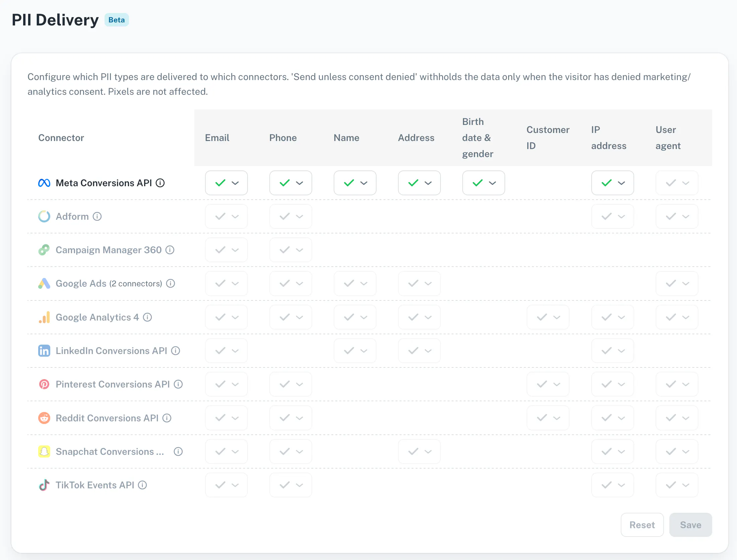Click the Pinterest logo icon
This screenshot has height=560, width=737.
click(x=44, y=384)
